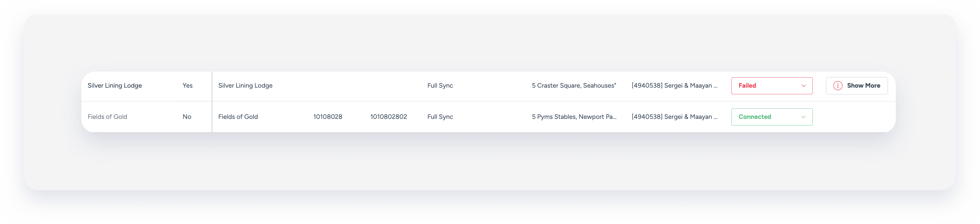Select Fields of Gold in the first column
980x224 pixels.
point(107,117)
